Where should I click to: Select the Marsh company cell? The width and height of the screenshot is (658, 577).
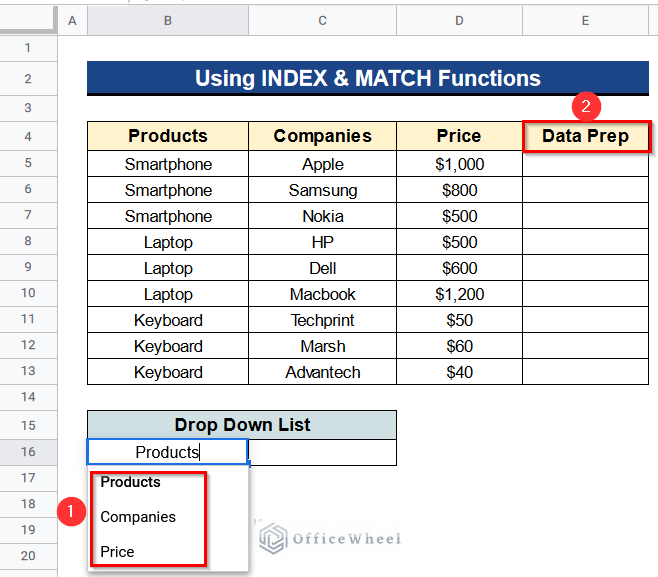point(322,346)
